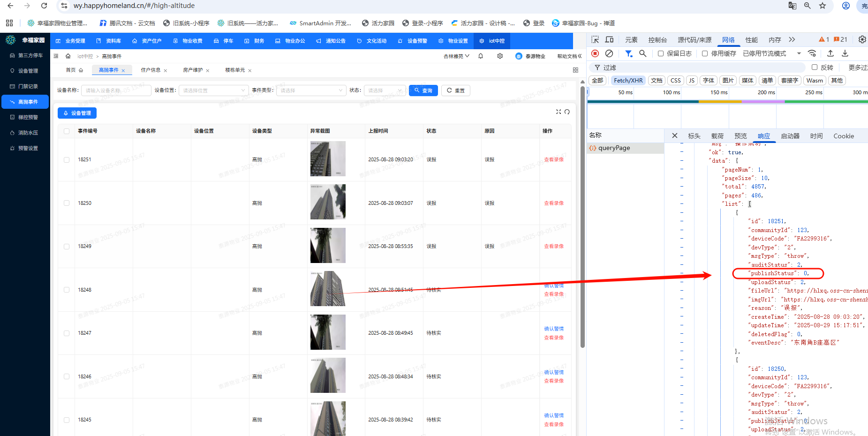Open the DevTools inspect element picker
868x436 pixels.
pos(595,40)
